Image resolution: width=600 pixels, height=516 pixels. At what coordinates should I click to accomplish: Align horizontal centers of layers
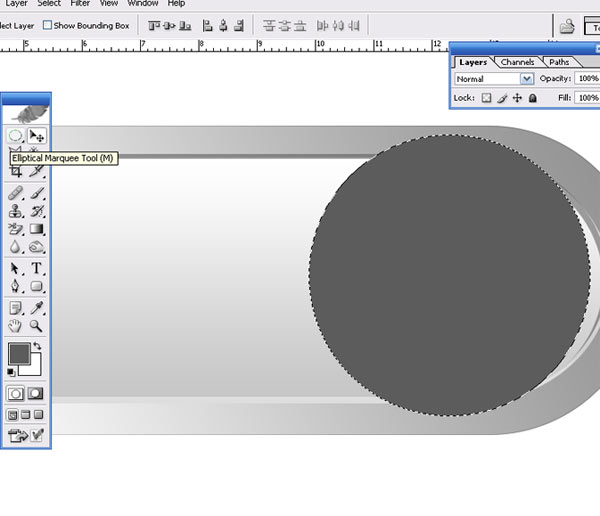(x=223, y=26)
